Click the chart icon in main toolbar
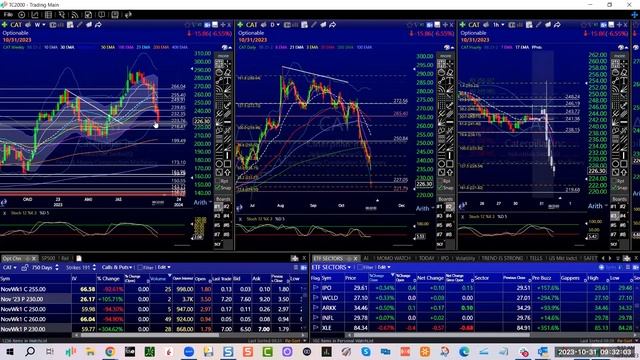The width and height of the screenshot is (640, 360). tap(35, 15)
